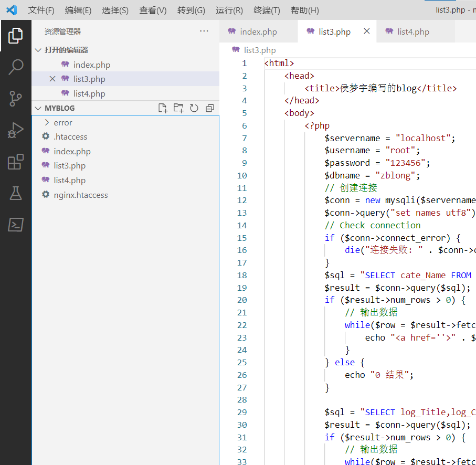Open explorer more actions ellipsis

click(x=204, y=31)
